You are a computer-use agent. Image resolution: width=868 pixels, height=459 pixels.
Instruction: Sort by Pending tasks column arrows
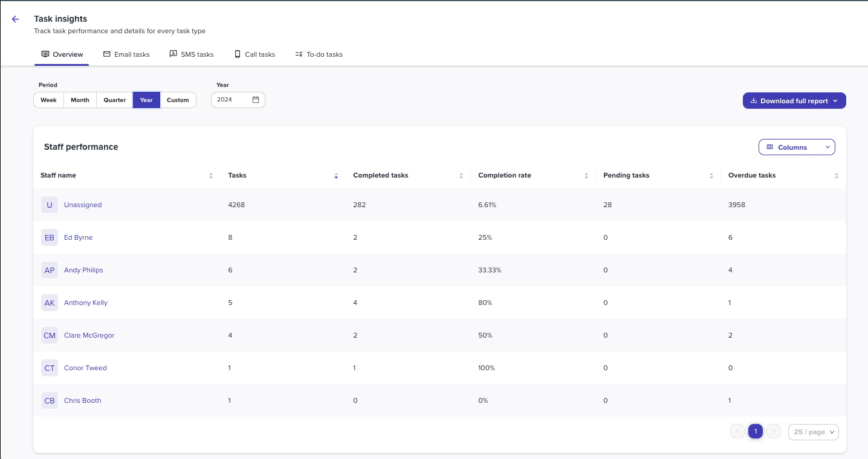pyautogui.click(x=711, y=176)
